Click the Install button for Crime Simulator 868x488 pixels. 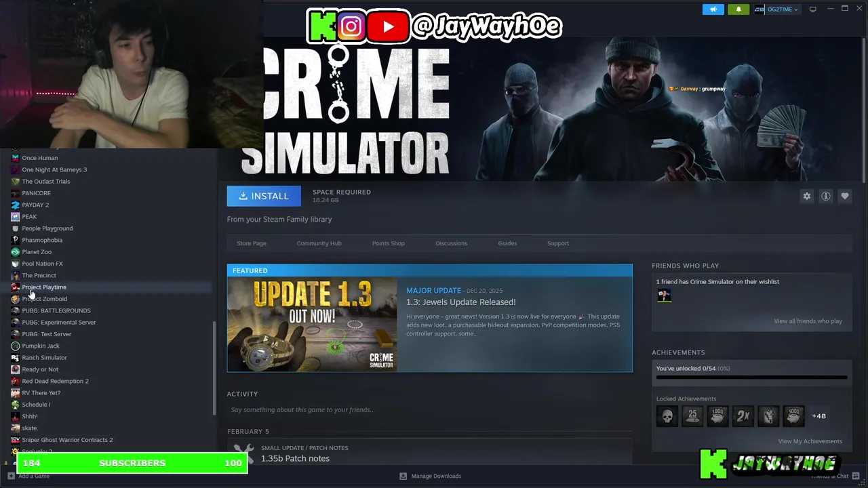[264, 196]
